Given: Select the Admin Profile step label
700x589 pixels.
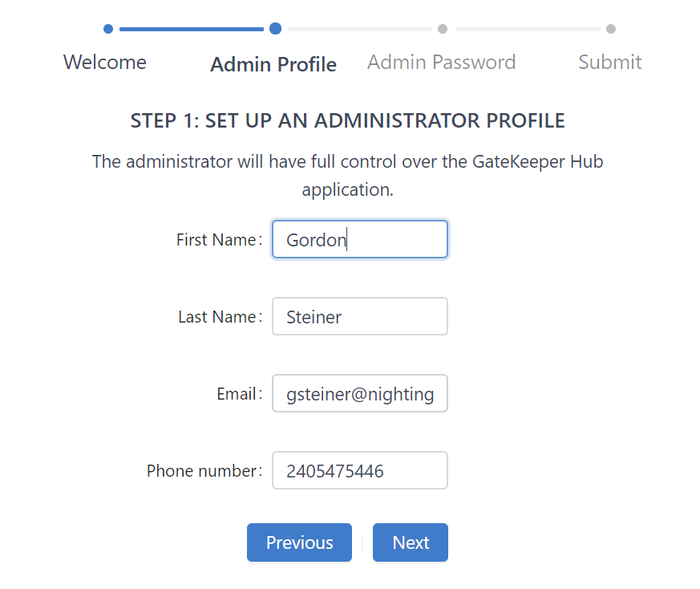Looking at the screenshot, I should (x=273, y=64).
